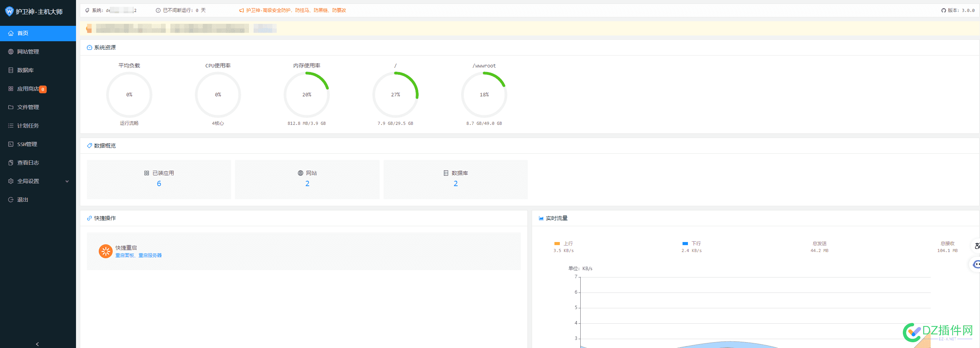The width and height of the screenshot is (980, 348).
Task: Click the 查看日志 clipboard icon
Action: [11, 163]
